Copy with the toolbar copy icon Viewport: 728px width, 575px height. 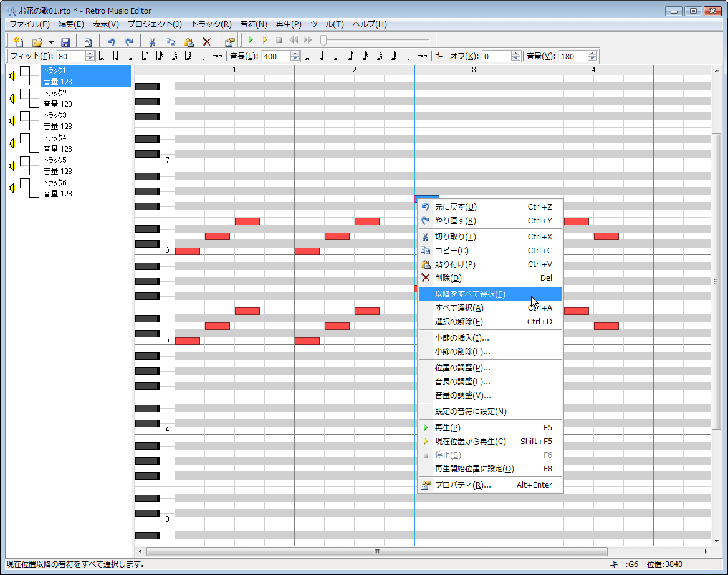click(170, 42)
